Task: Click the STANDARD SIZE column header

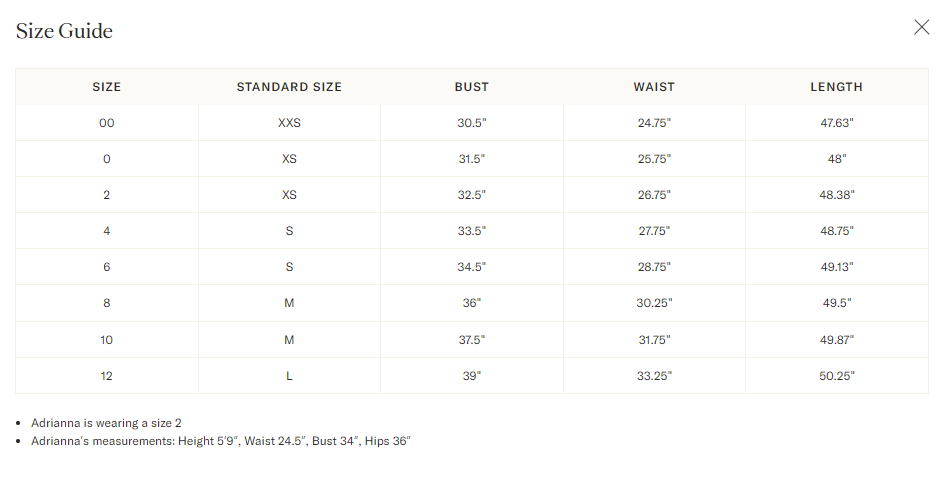Action: [289, 87]
